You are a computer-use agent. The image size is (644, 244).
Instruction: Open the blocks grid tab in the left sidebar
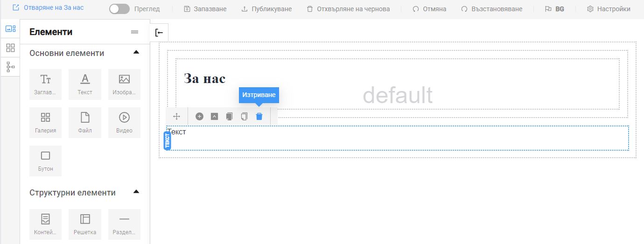pyautogui.click(x=10, y=48)
